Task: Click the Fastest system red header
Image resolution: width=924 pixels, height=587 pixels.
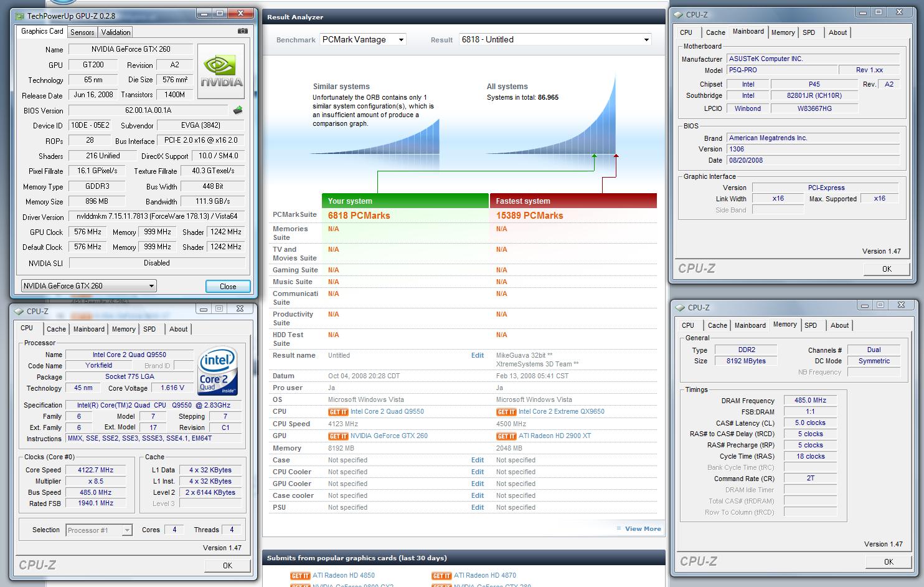Action: click(x=573, y=201)
